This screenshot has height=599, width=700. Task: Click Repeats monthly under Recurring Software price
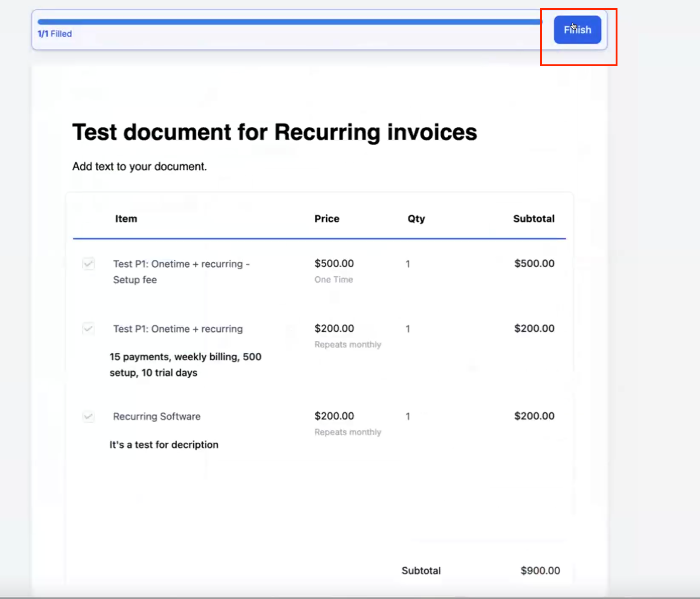348,432
